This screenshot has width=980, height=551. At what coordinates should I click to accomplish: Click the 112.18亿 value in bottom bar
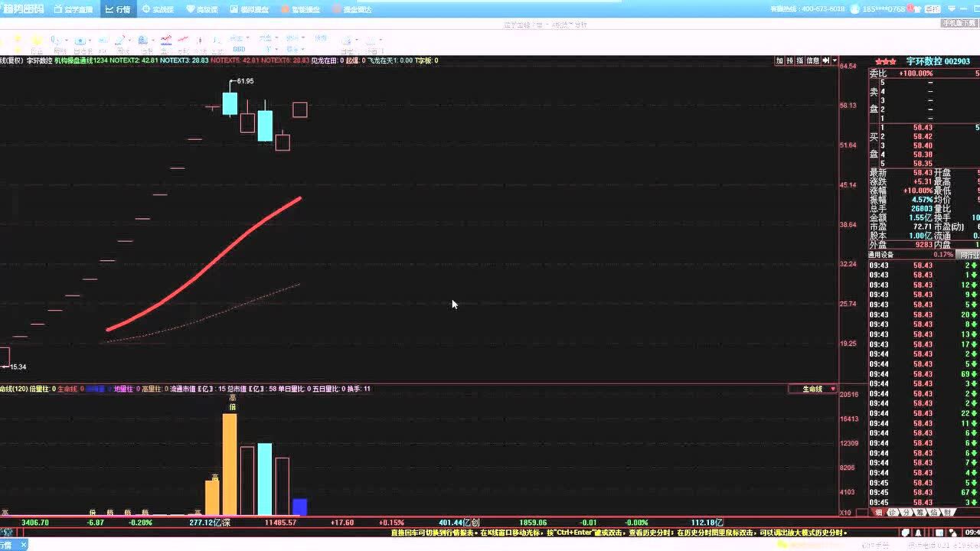(x=707, y=523)
